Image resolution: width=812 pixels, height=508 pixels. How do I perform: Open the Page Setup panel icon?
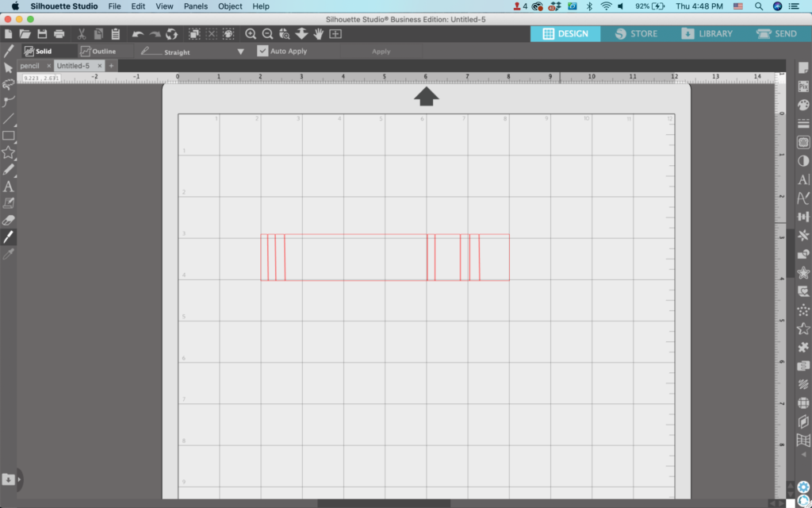pyautogui.click(x=803, y=68)
